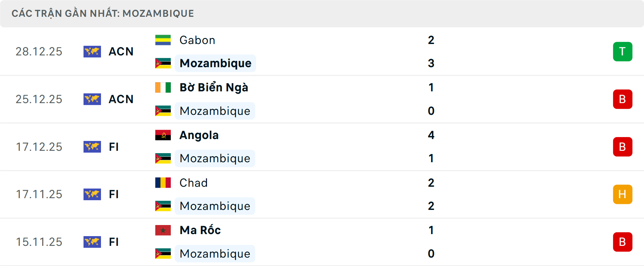Click the Bờ Biển Ngà flag icon
Image resolution: width=644 pixels, height=266 pixels.
coord(163,87)
